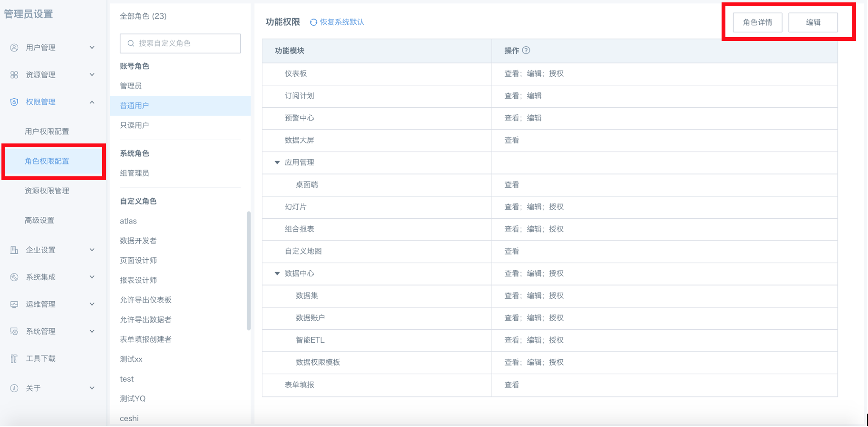Click the 角色详情 button
This screenshot has height=427, width=868.
[x=757, y=22]
